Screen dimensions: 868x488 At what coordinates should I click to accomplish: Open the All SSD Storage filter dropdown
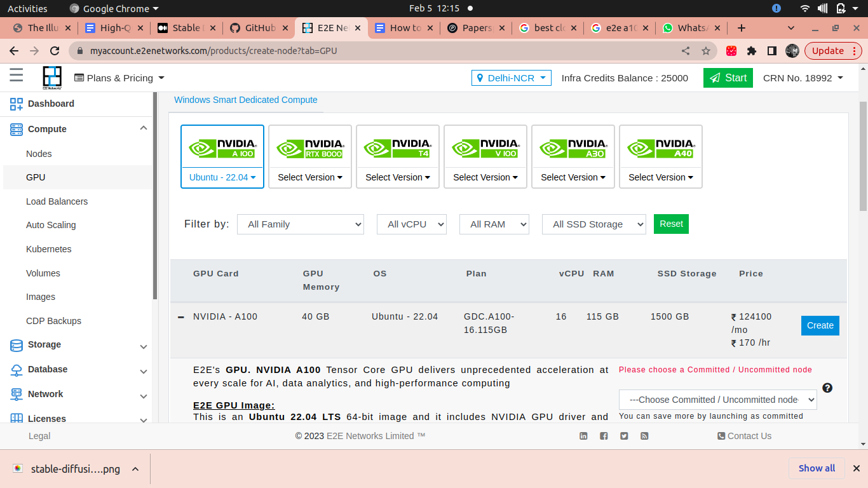click(594, 224)
